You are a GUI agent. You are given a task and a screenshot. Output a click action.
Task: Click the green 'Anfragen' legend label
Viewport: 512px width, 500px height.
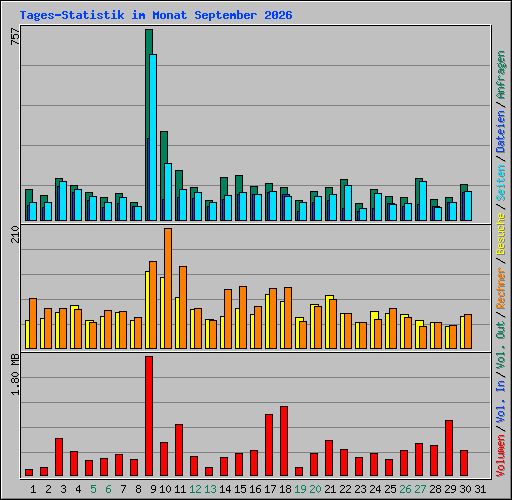coord(501,75)
